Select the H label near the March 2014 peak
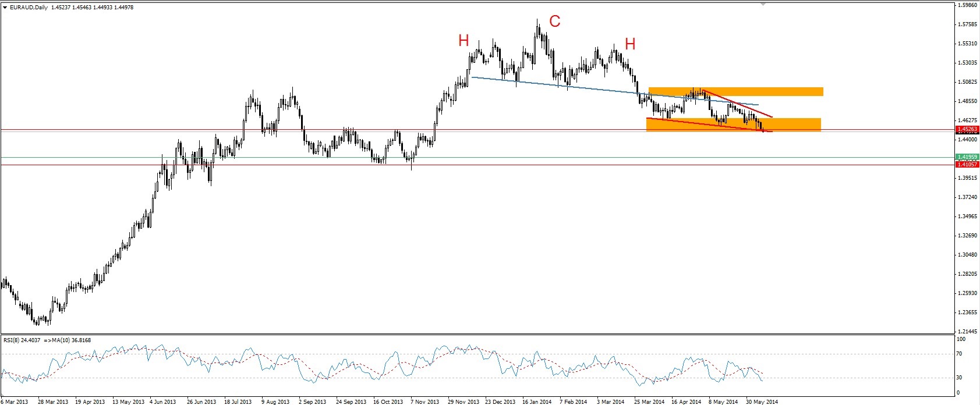Image resolution: width=980 pixels, height=405 pixels. click(630, 44)
